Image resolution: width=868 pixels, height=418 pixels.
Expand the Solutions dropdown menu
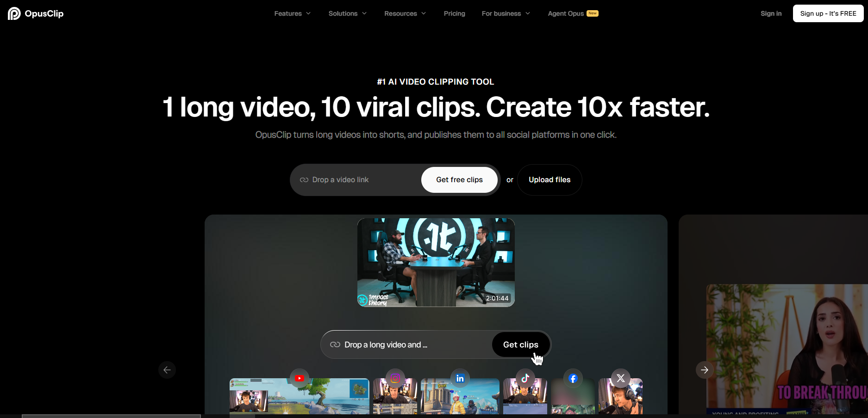[348, 13]
